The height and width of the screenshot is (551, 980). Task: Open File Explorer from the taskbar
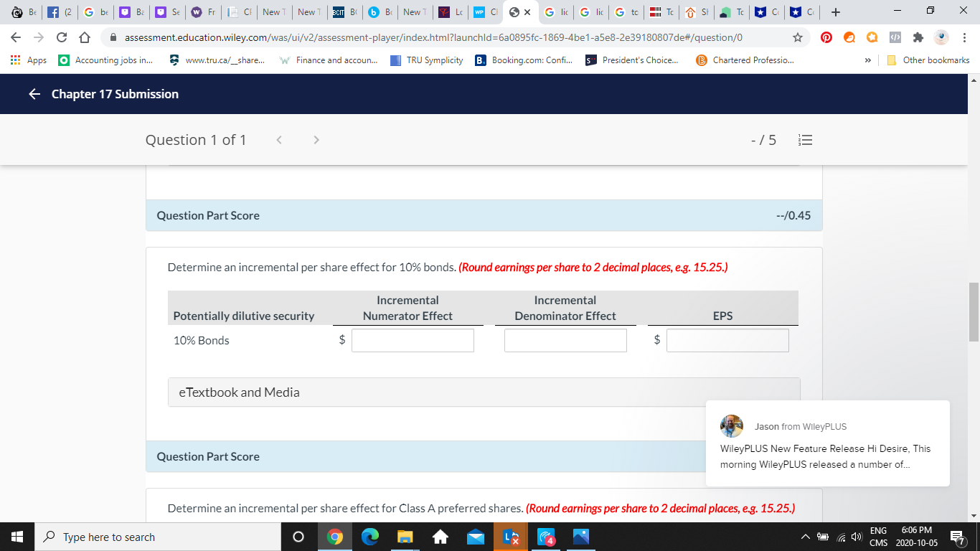[405, 537]
